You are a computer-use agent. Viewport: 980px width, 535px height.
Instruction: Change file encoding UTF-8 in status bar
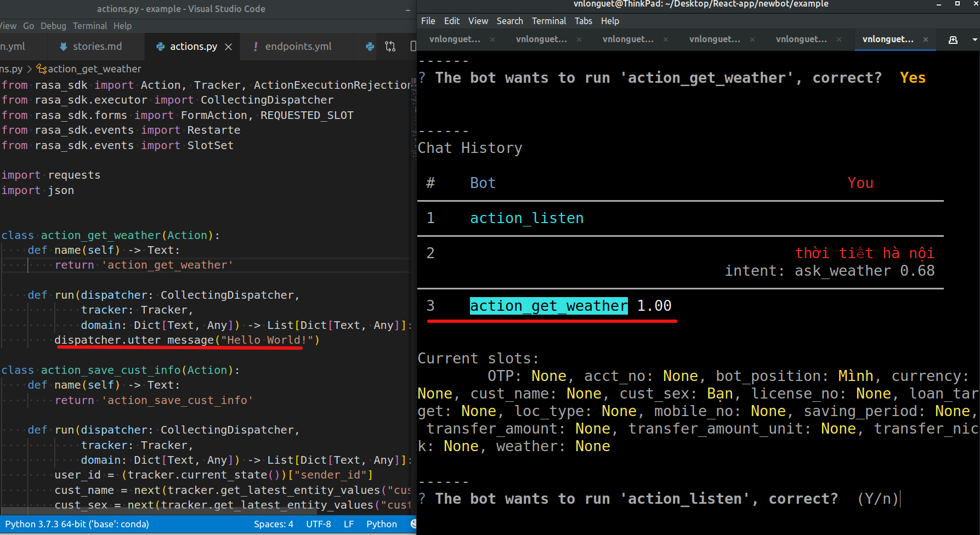319,524
